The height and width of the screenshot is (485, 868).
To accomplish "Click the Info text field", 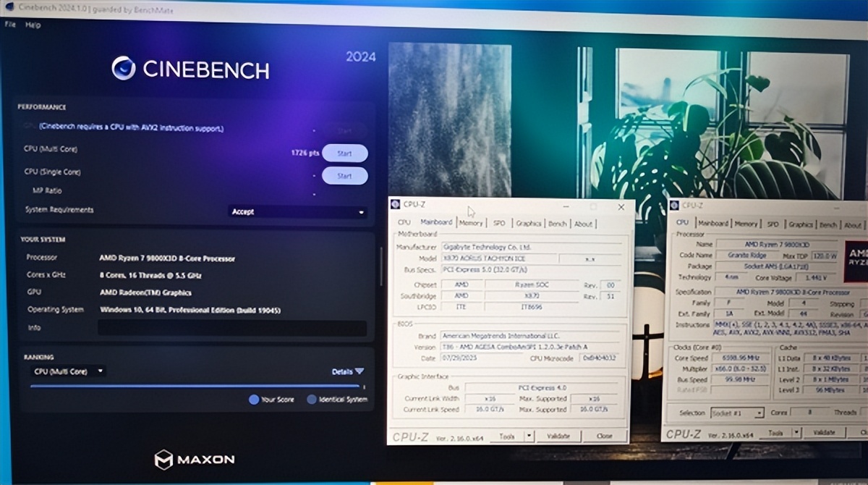I will click(232, 328).
